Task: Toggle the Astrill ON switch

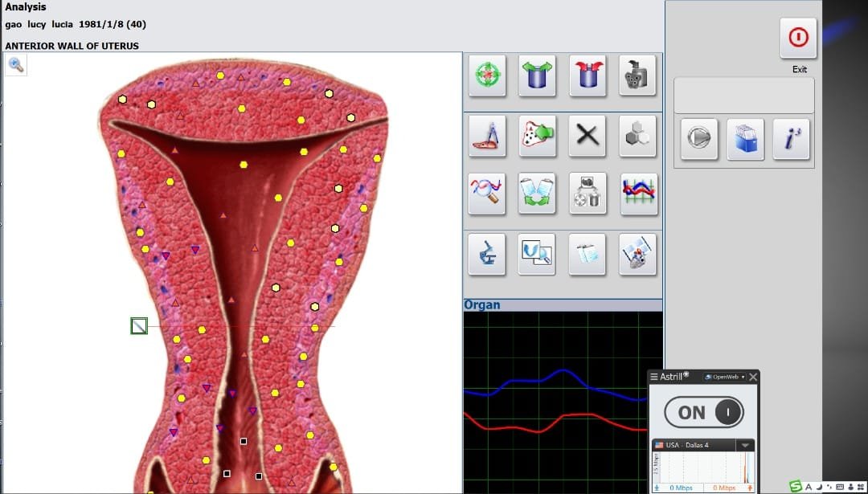Action: click(703, 412)
